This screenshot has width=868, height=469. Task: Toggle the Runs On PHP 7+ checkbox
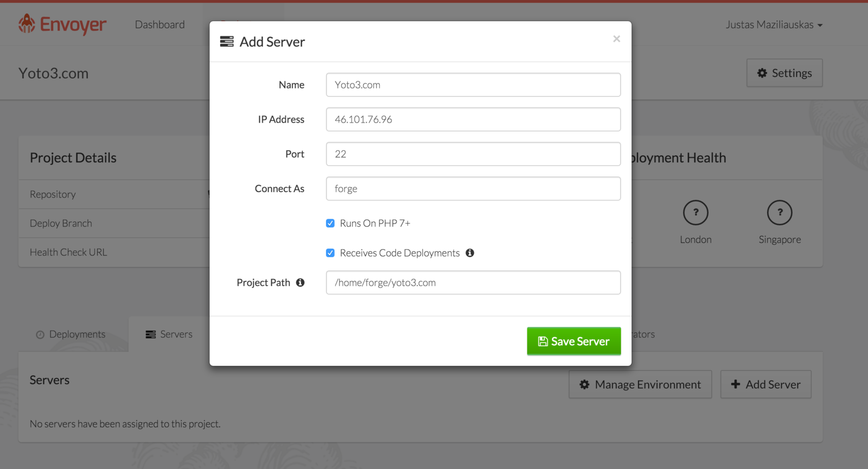pos(330,223)
